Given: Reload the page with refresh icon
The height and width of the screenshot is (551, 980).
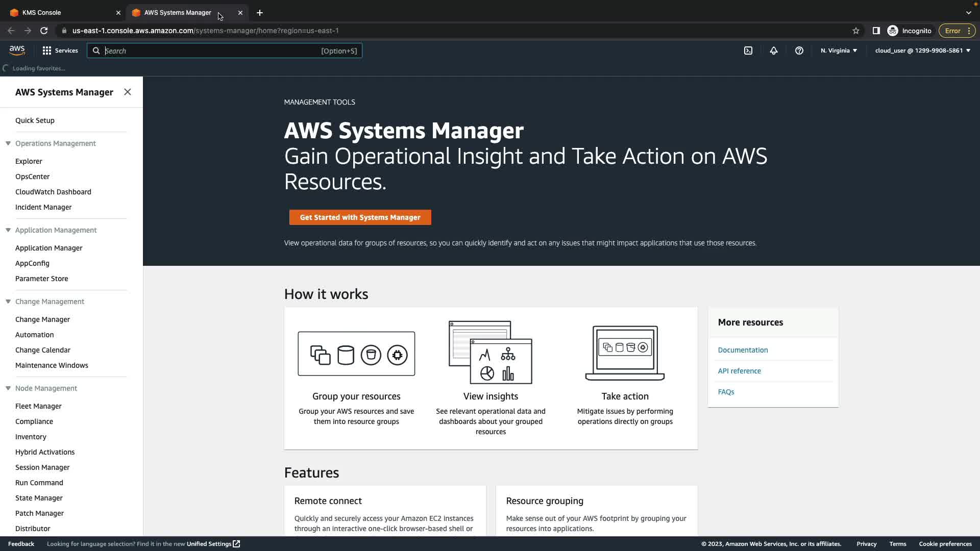Looking at the screenshot, I should click(x=44, y=31).
